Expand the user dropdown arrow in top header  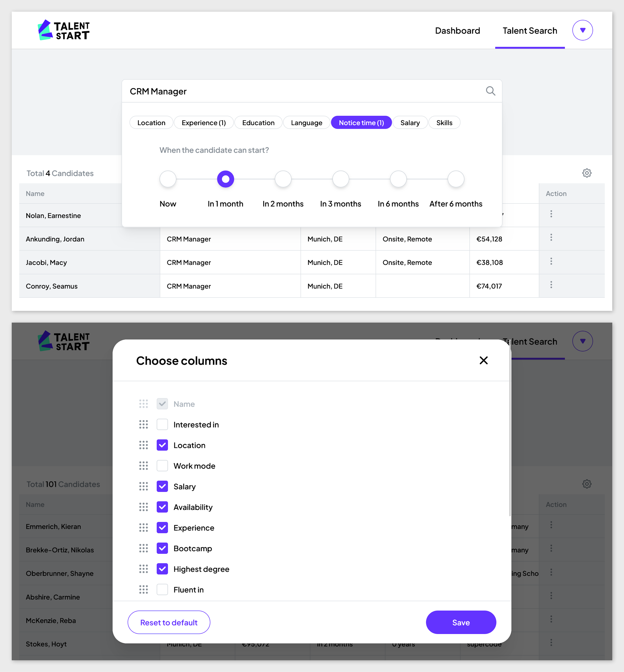(x=582, y=30)
